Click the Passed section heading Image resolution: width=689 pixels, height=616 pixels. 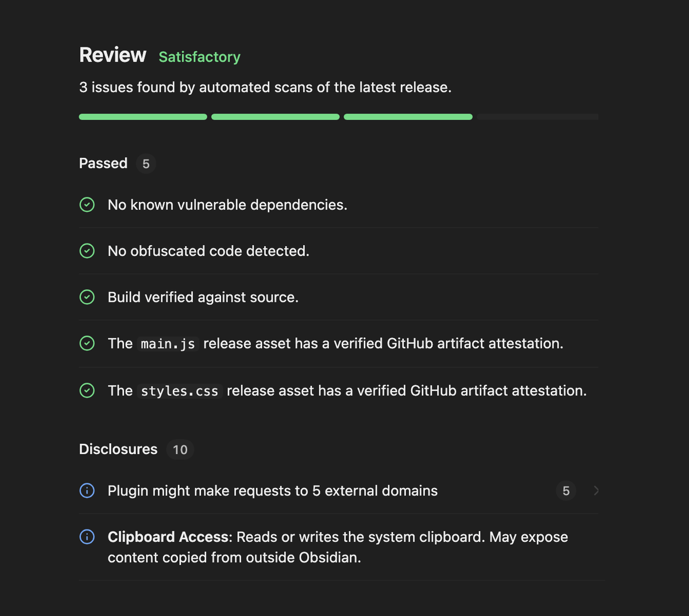click(103, 163)
